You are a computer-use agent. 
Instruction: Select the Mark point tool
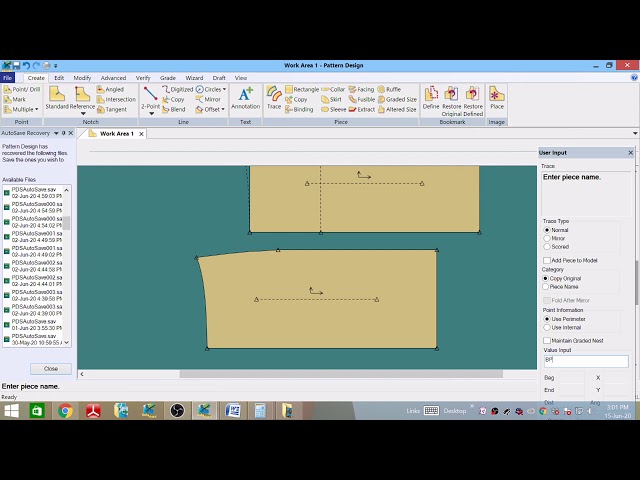tap(15, 99)
